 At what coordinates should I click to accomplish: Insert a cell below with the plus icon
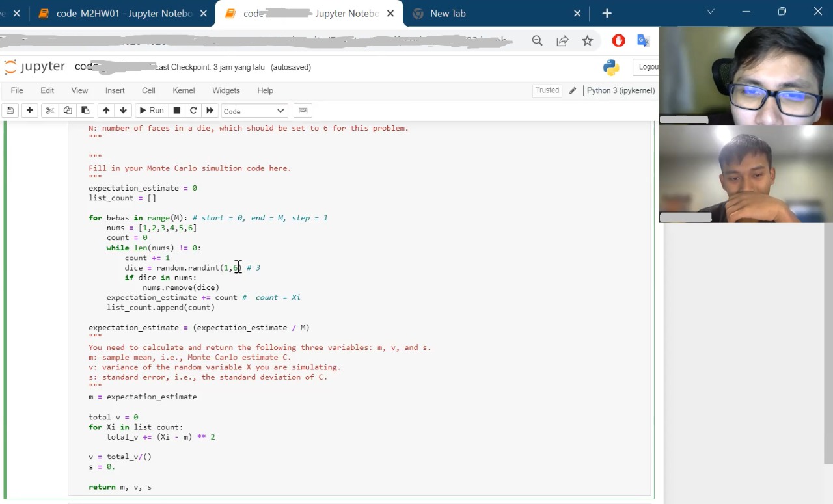click(x=29, y=111)
